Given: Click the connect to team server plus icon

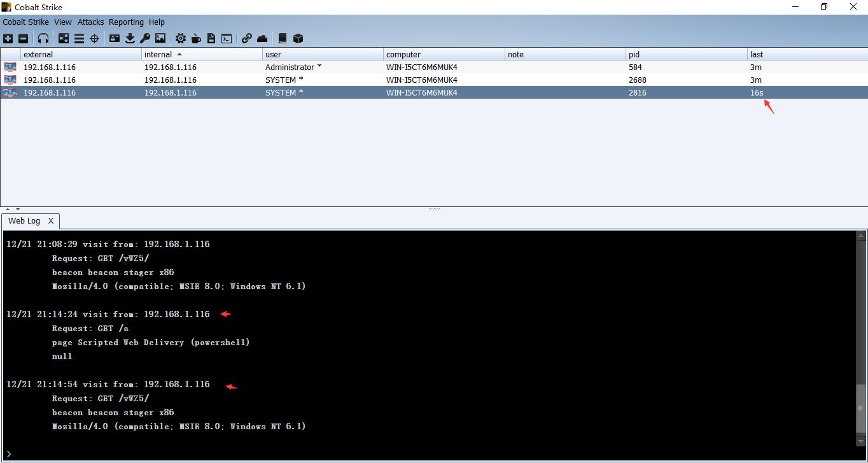Looking at the screenshot, I should point(8,38).
